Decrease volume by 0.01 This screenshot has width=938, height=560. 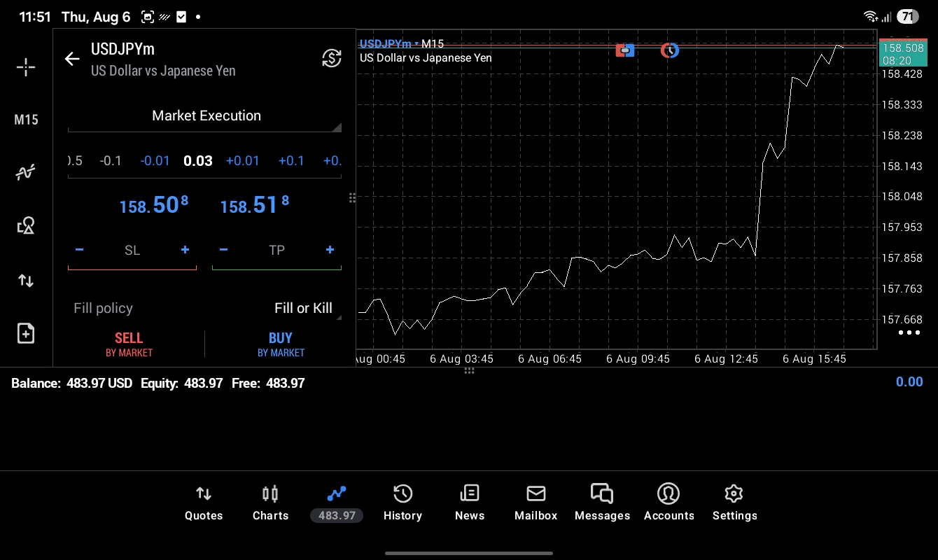click(x=155, y=161)
